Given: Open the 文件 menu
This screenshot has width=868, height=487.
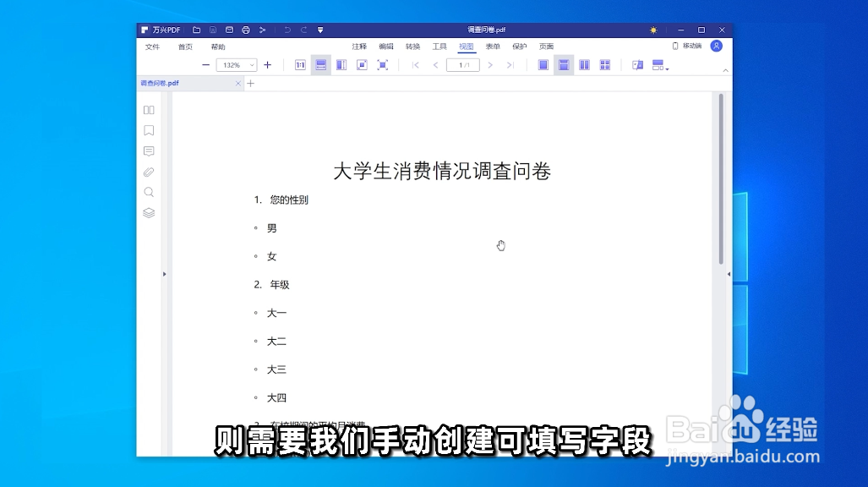Looking at the screenshot, I should point(153,47).
